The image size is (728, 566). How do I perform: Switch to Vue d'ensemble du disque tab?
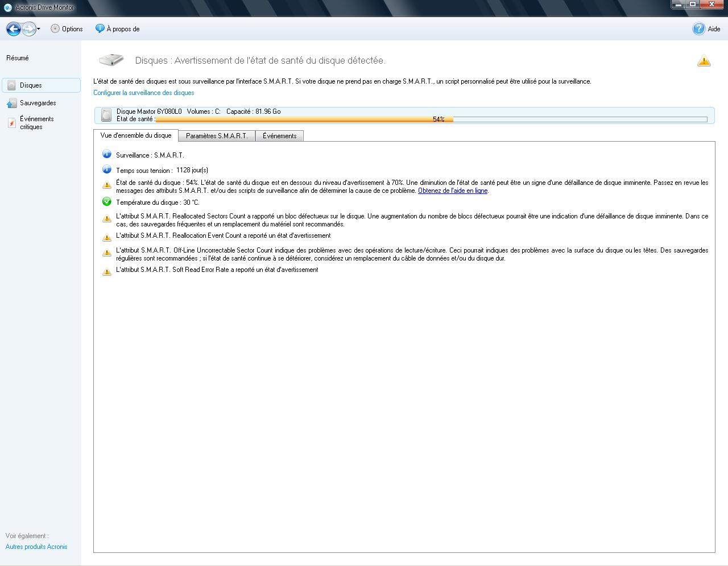(x=136, y=135)
